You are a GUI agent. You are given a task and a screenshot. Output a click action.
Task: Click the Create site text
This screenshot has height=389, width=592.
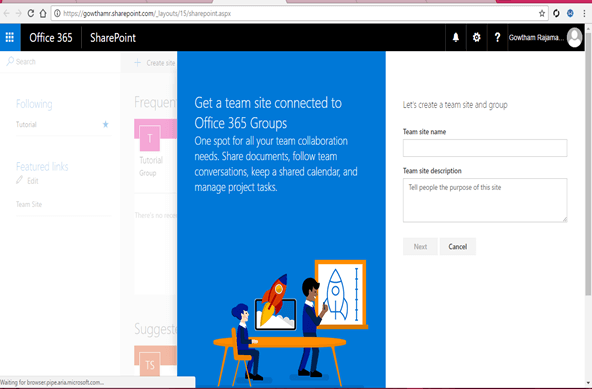tap(161, 63)
